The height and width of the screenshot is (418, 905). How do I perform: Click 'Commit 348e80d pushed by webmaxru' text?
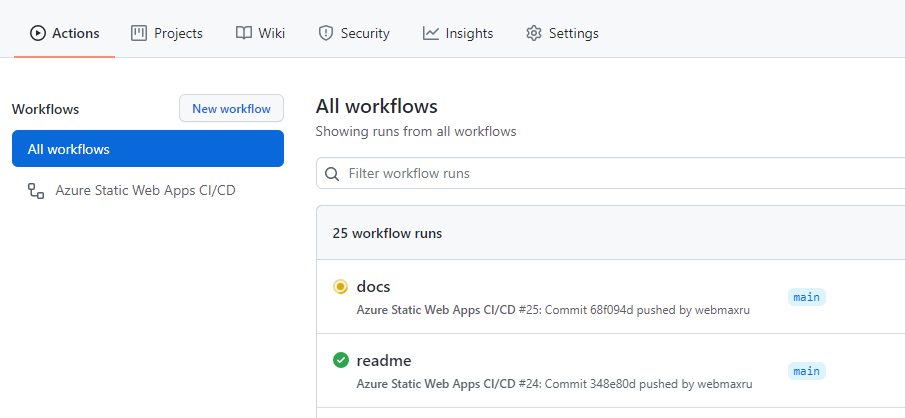649,384
